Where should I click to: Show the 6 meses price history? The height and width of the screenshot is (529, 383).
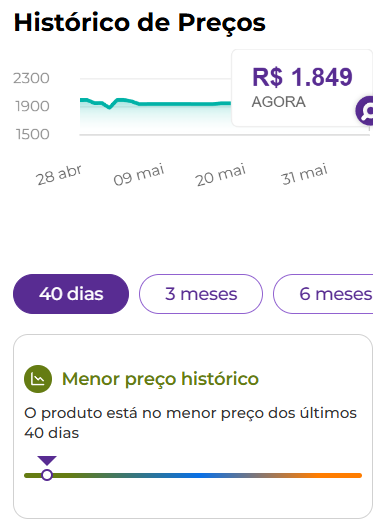click(323, 294)
